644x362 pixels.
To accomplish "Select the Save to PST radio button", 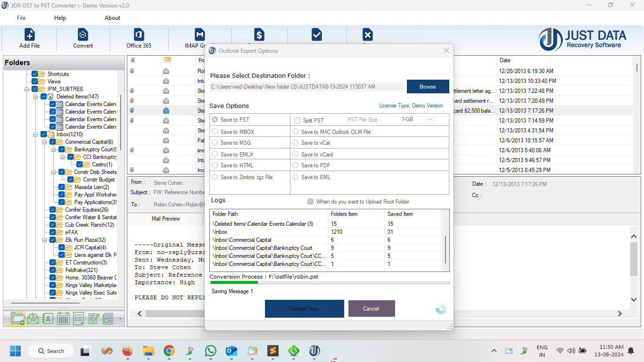I will coord(215,120).
